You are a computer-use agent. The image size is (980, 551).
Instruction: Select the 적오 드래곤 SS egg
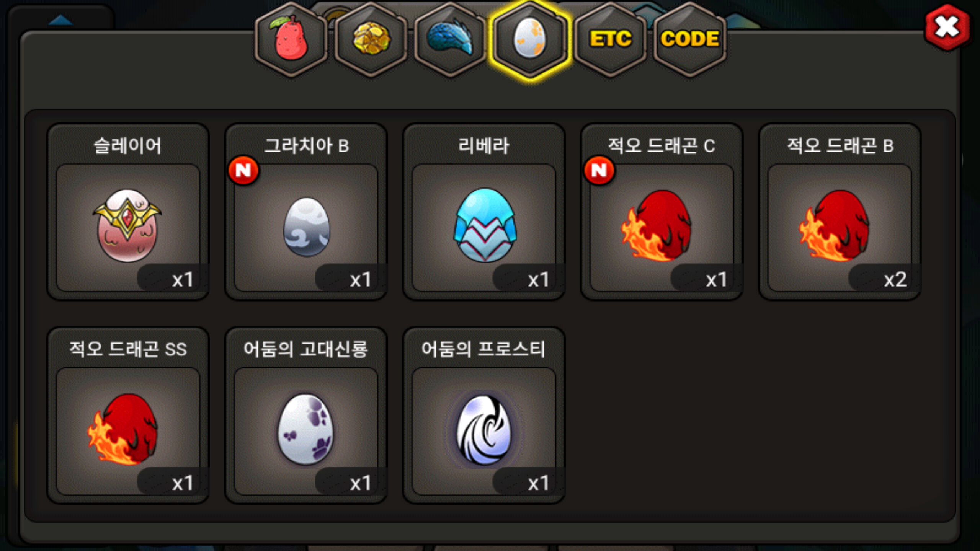128,415
